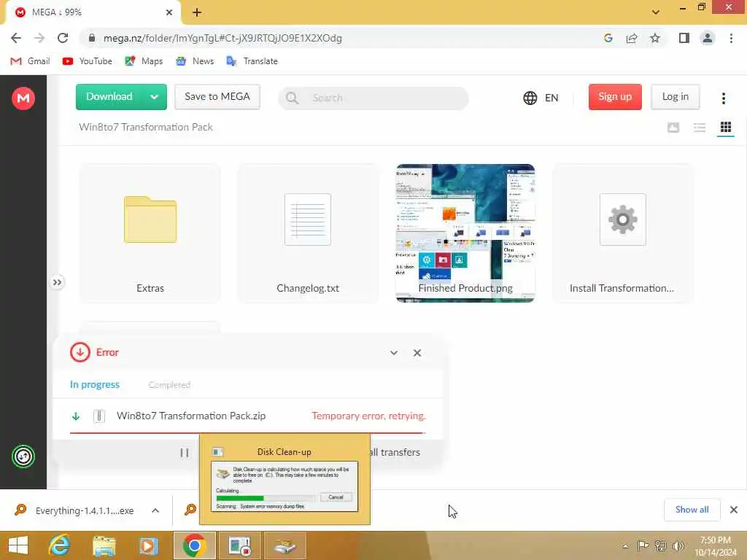Open Maps bookmark
Viewport: 747px width, 560px height.
(x=144, y=61)
